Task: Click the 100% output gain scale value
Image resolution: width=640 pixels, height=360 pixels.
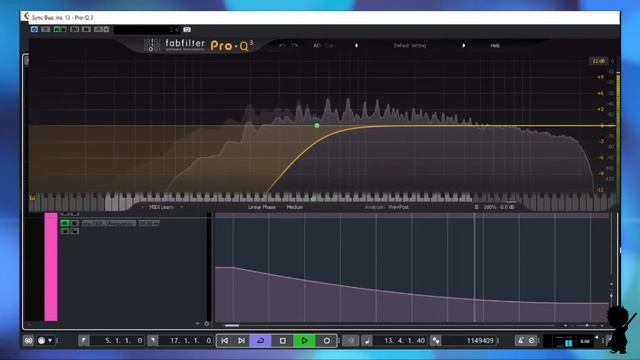Action: tap(490, 207)
